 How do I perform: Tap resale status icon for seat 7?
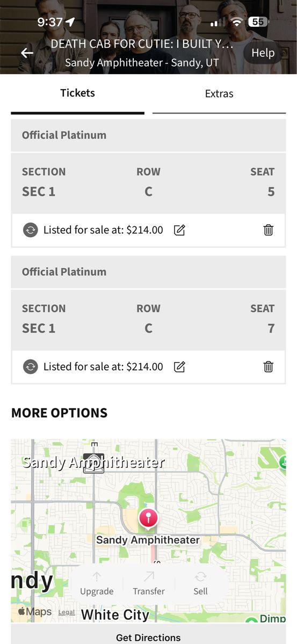pyautogui.click(x=31, y=367)
